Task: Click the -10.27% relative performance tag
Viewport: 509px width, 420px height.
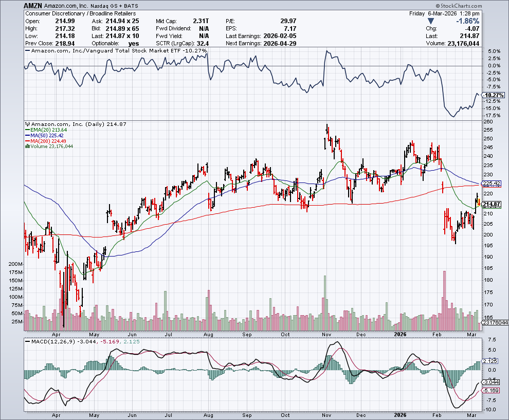Action: [493, 96]
